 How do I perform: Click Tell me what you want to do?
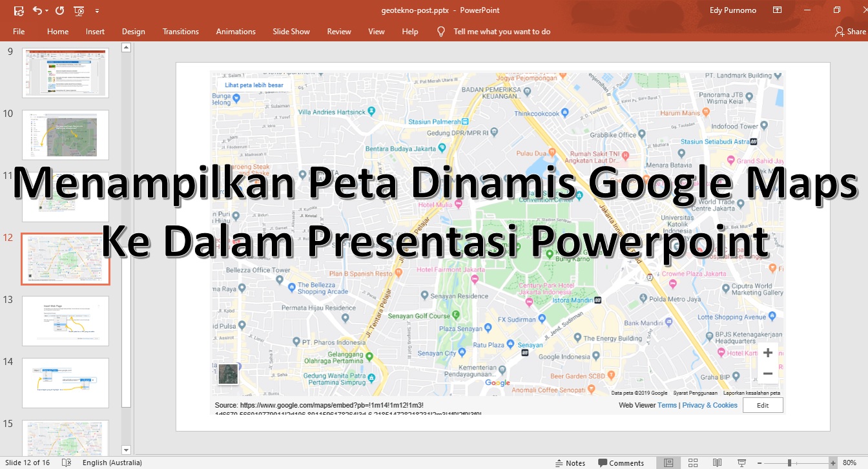click(x=502, y=31)
